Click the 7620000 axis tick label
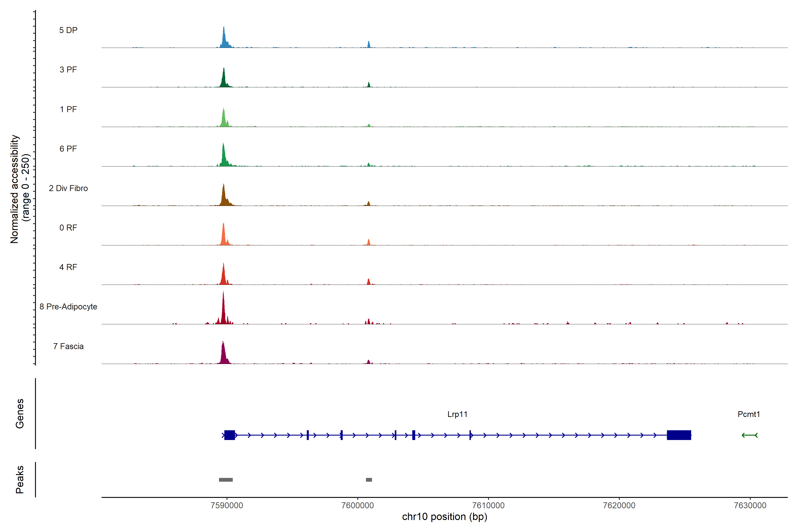798x532 pixels. [x=619, y=505]
